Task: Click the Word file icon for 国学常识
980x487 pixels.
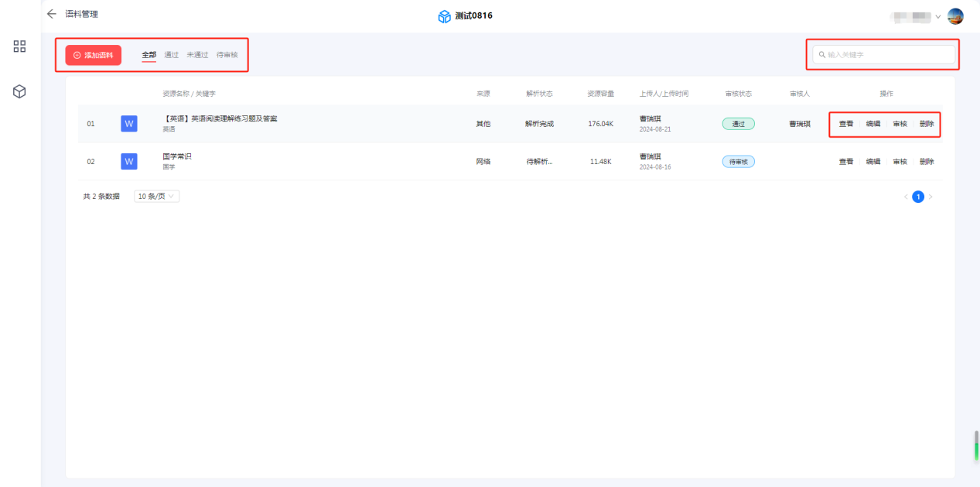Action: [x=129, y=161]
